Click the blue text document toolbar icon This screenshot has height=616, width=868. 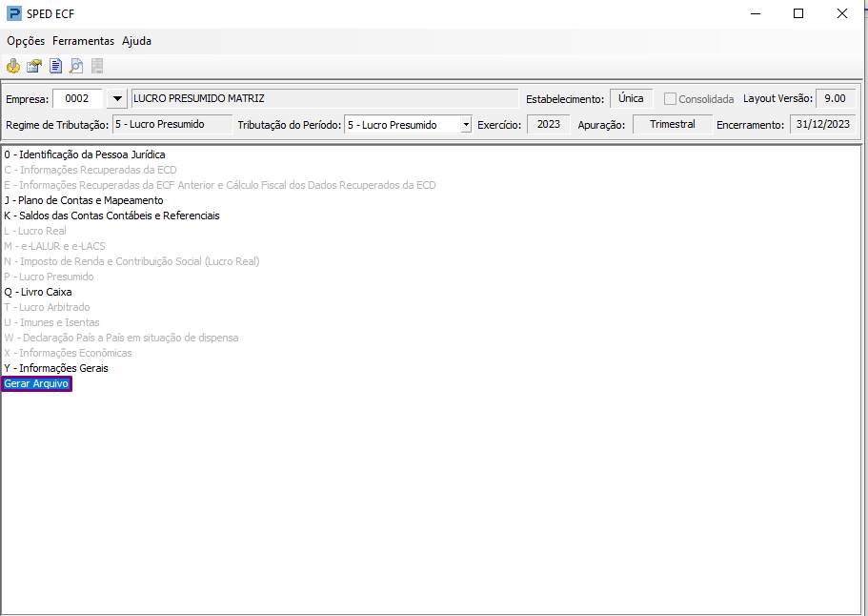(x=55, y=67)
